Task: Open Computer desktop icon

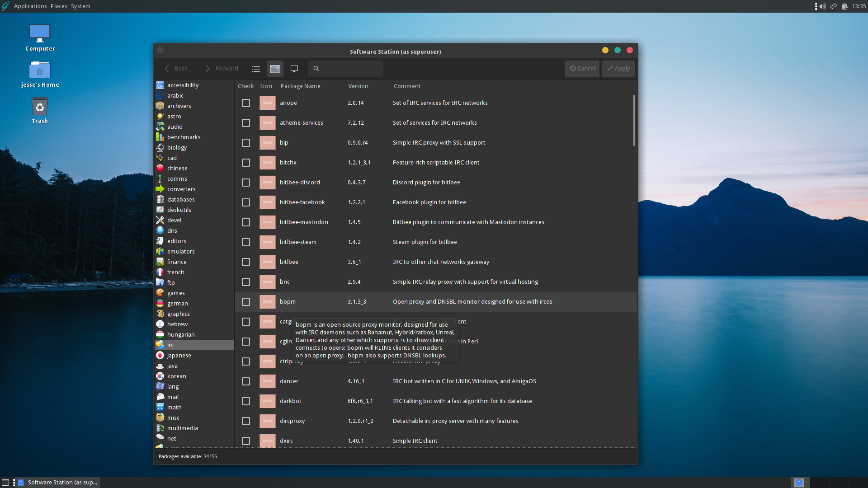Action: pos(40,38)
